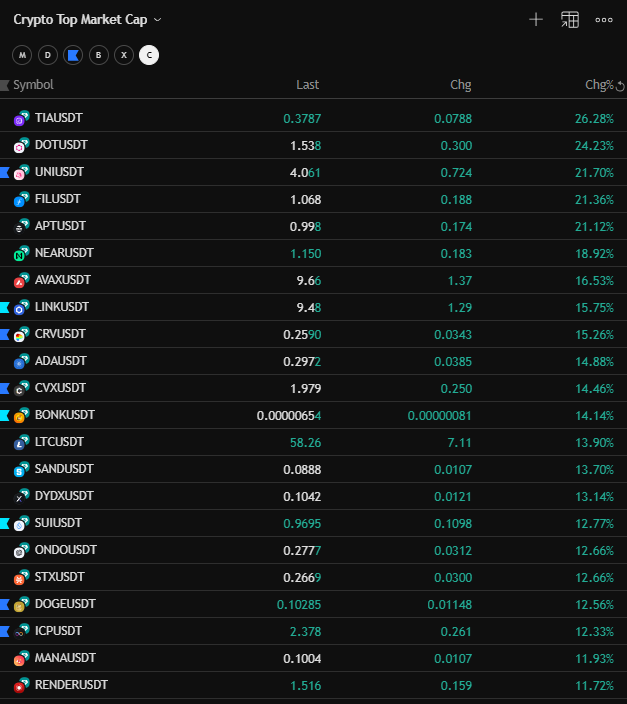Click the UNIUSDT coin logo

(21, 172)
